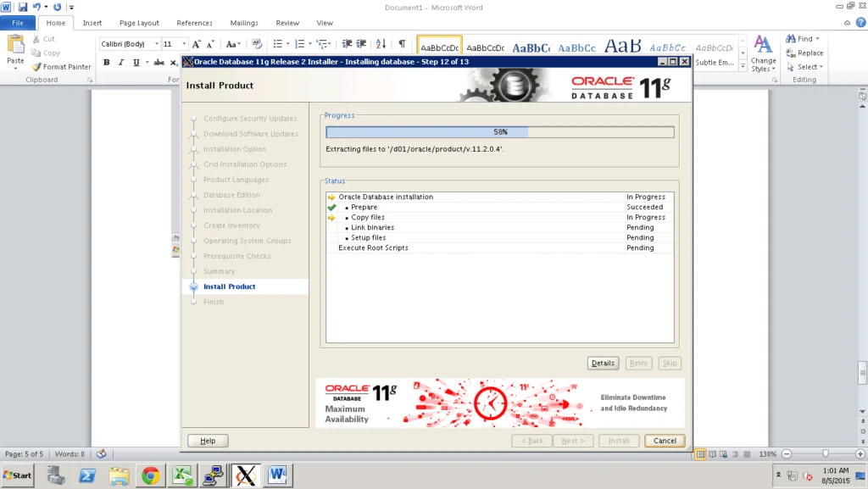
Task: Open the Windows Start menu
Action: [x=17, y=475]
